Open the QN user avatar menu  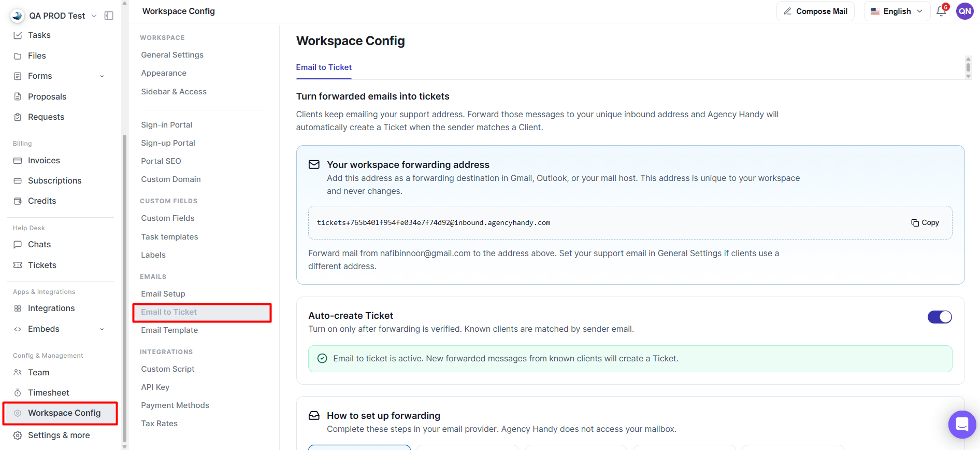964,11
